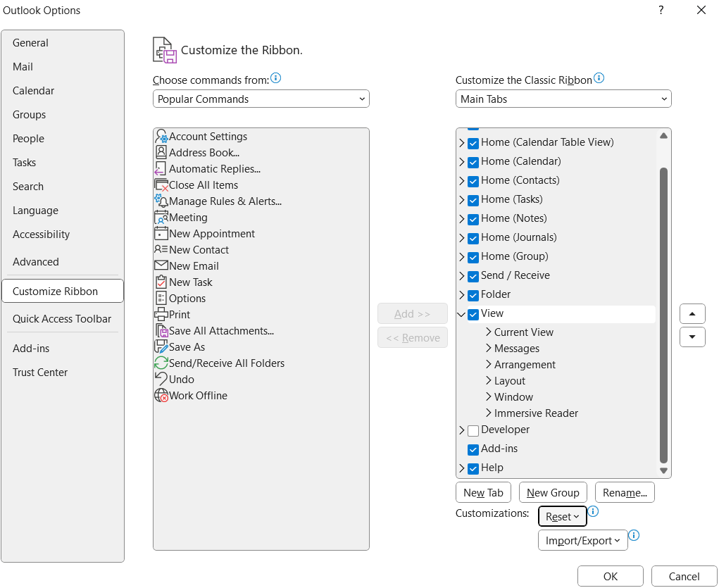Uncheck the Add-ins tab checkbox

(473, 449)
